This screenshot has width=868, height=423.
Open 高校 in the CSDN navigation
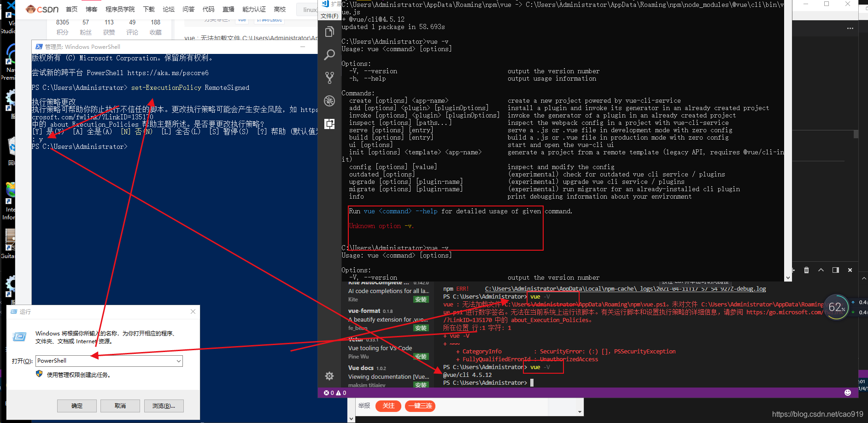tap(280, 9)
